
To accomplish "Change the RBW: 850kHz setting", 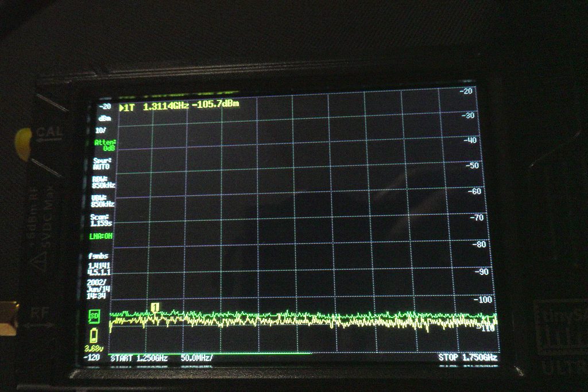I will point(103,182).
